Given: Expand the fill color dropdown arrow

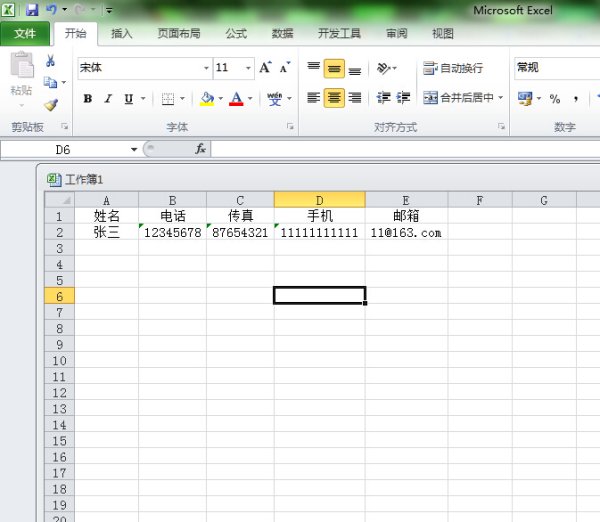Looking at the screenshot, I should coord(220,99).
